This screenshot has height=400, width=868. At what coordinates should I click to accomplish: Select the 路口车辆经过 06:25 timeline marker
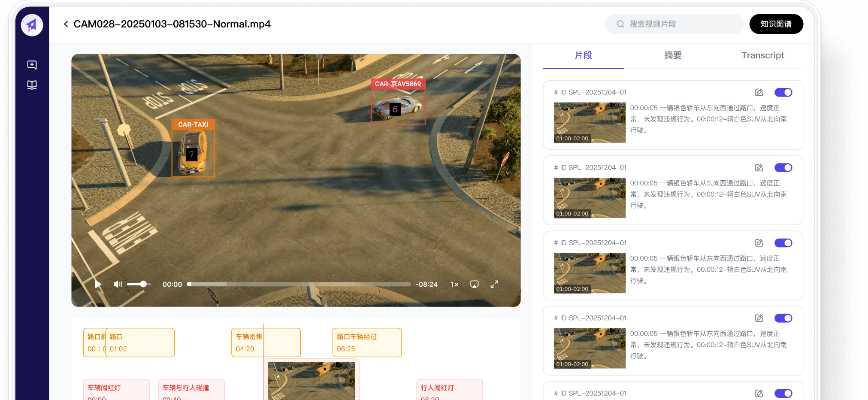pyautogui.click(x=367, y=342)
